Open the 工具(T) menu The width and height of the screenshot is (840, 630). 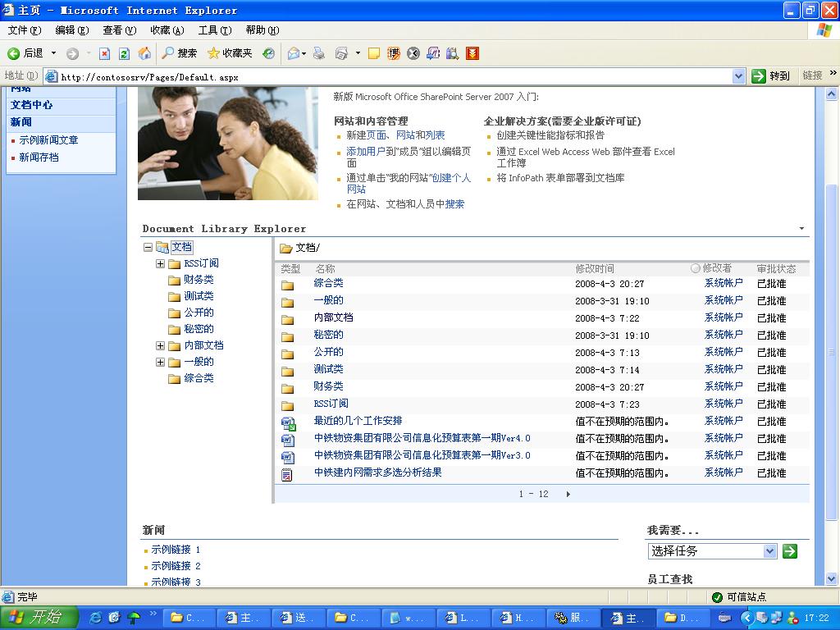tap(214, 30)
